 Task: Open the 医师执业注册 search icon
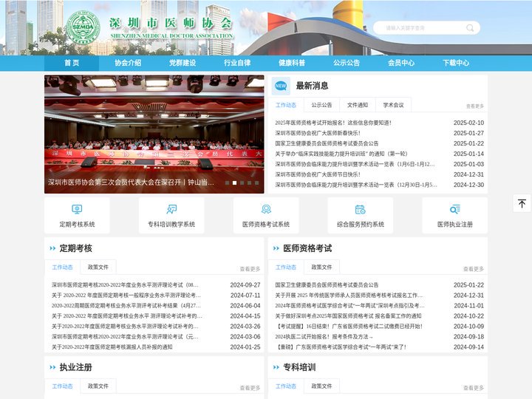(454, 209)
